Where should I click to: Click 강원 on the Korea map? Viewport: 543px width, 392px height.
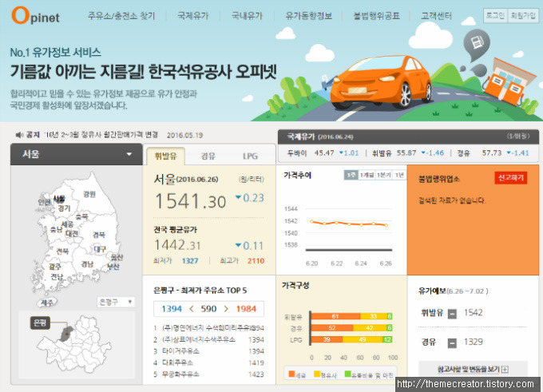[89, 194]
